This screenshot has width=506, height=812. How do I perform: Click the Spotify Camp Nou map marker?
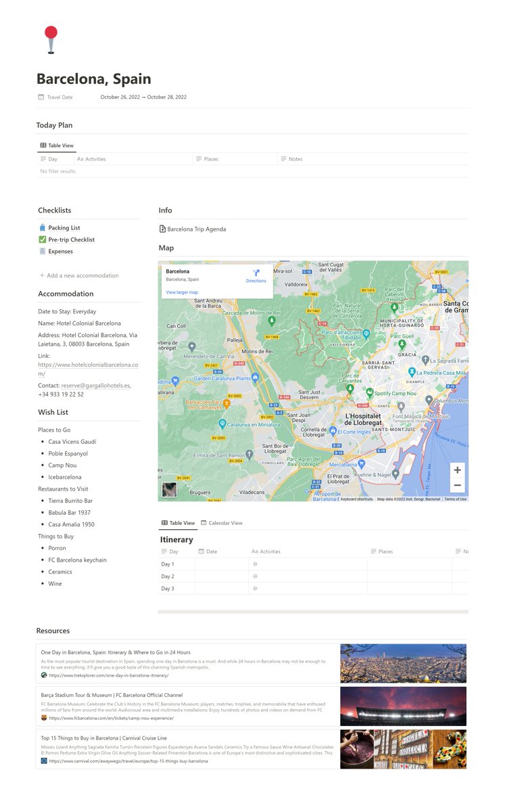[x=370, y=392]
